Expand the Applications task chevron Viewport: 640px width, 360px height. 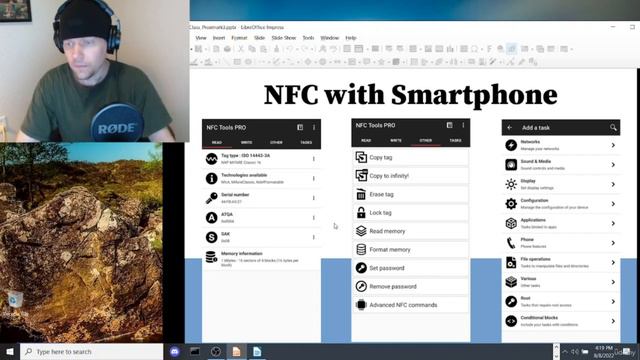tap(613, 223)
